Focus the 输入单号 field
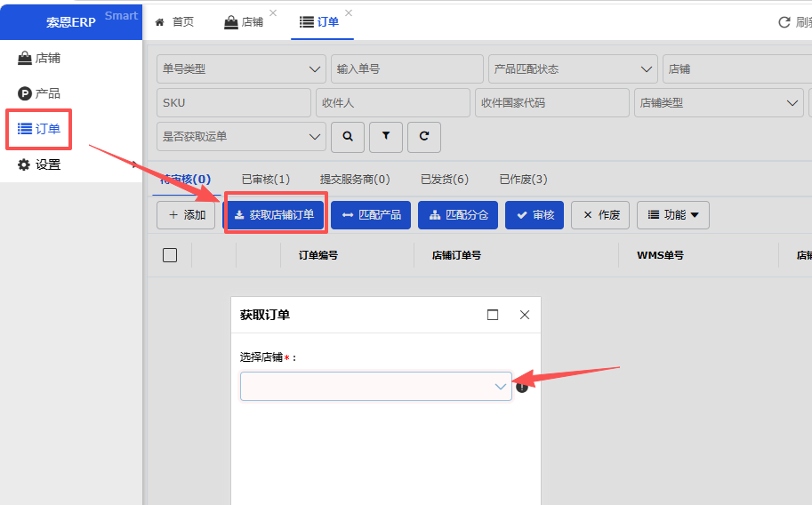This screenshot has width=812, height=505. coord(407,68)
